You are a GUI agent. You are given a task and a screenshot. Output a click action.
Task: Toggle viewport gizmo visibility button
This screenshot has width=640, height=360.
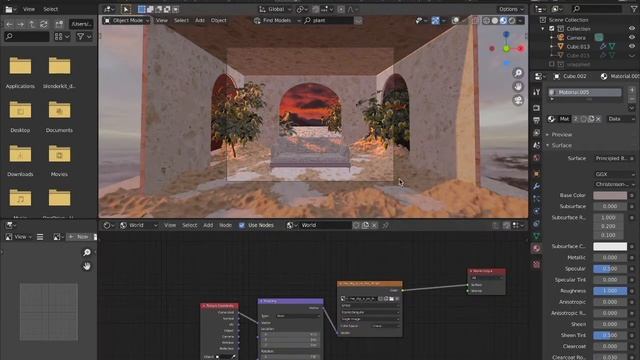pos(436,20)
